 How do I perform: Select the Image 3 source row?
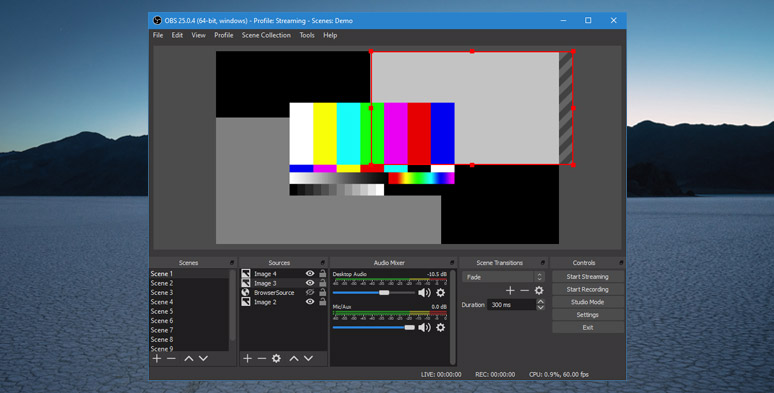click(283, 283)
